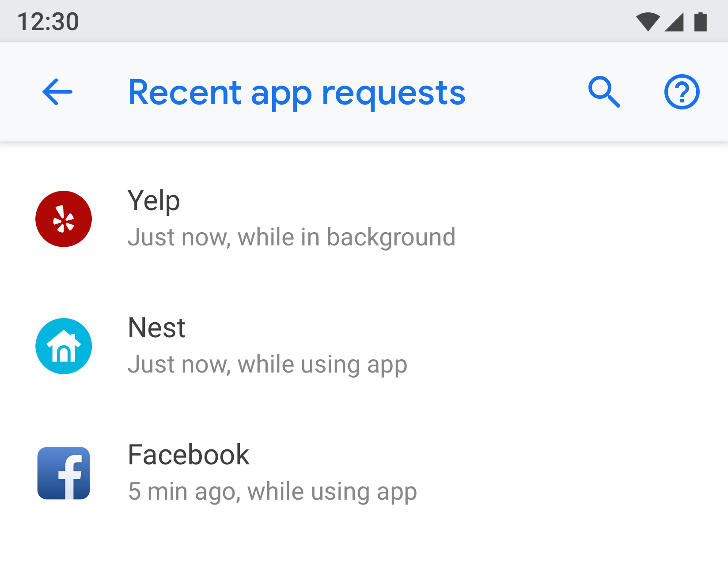Image resolution: width=728 pixels, height=565 pixels.
Task: Tap the 12:30 clock in status bar
Action: coord(48,22)
